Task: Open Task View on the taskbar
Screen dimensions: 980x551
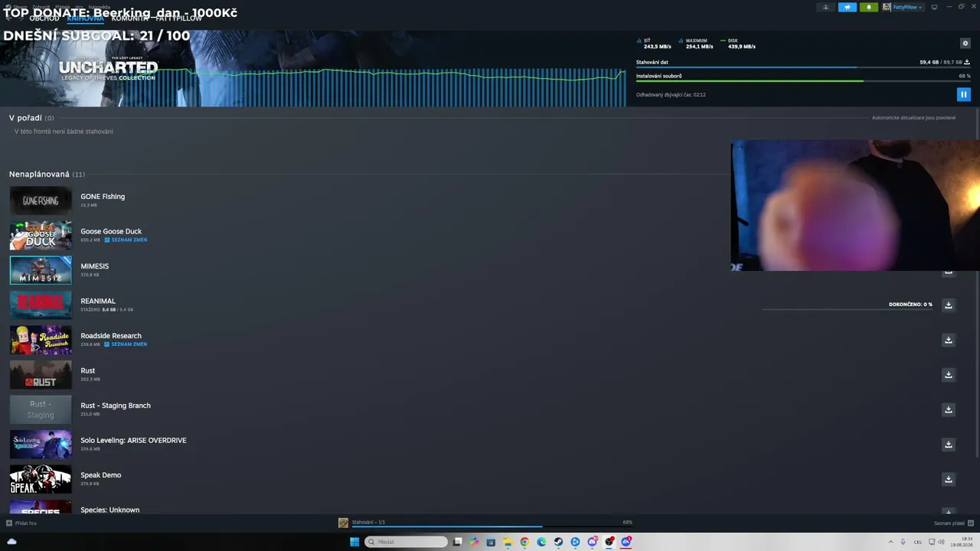Action: tap(457, 542)
